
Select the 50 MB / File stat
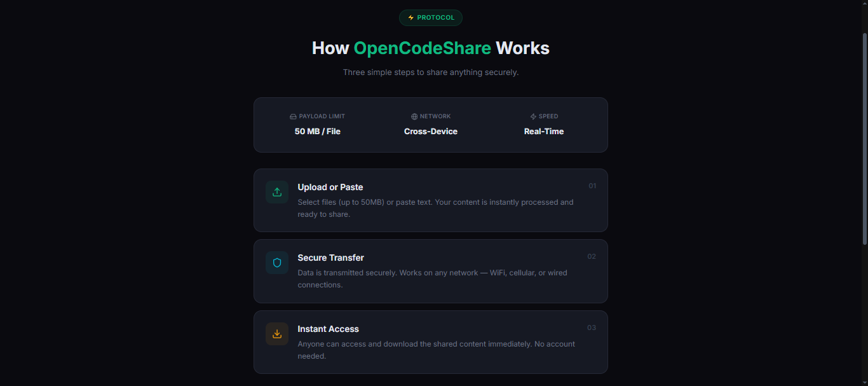317,131
